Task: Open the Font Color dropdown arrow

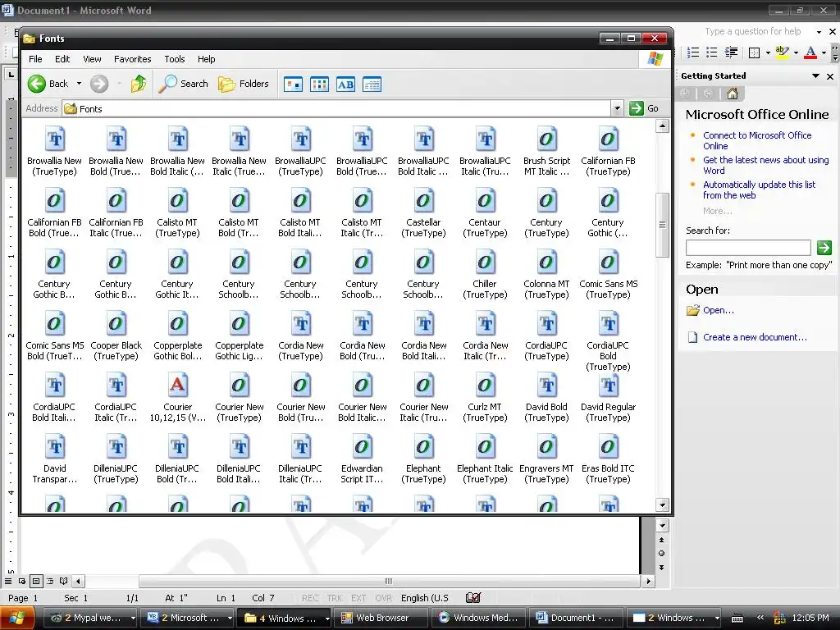Action: tap(824, 52)
